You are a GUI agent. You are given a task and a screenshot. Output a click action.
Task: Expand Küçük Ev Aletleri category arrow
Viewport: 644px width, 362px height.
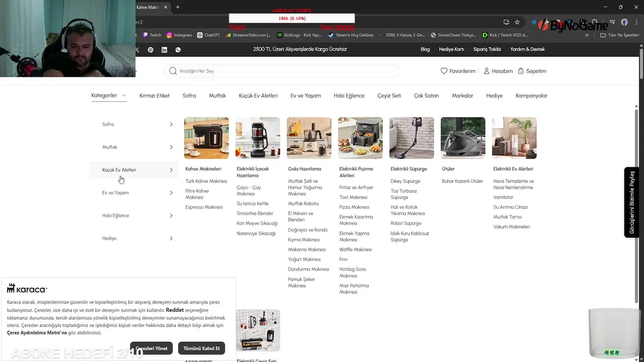171,170
